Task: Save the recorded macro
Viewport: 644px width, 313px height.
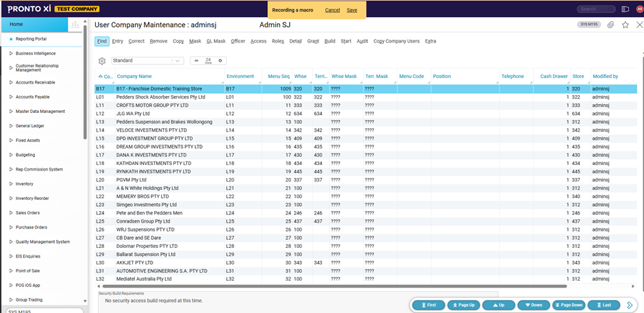Action: coord(352,10)
